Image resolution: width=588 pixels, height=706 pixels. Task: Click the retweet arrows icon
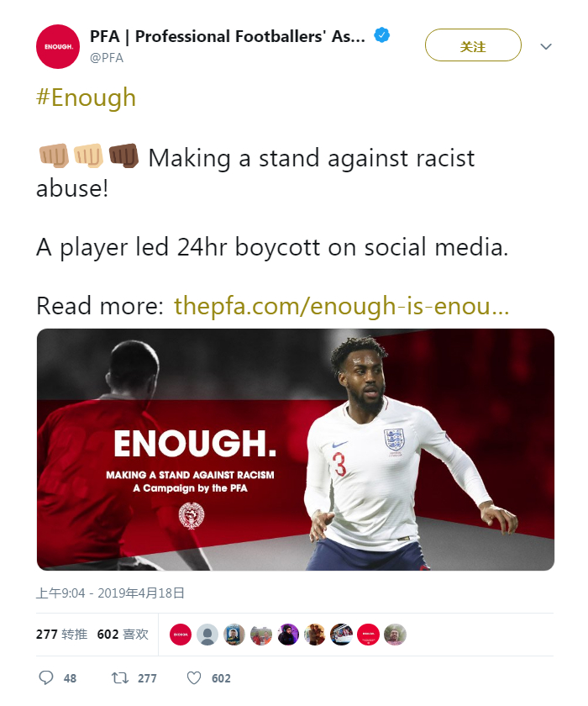tap(120, 677)
